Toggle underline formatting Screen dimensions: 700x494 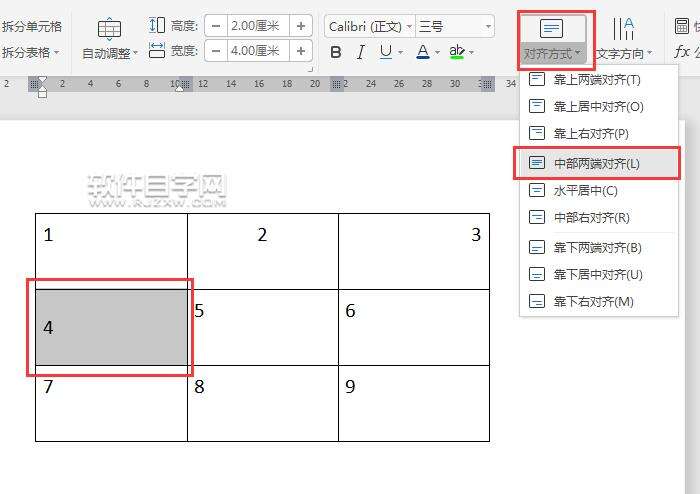pyautogui.click(x=386, y=52)
